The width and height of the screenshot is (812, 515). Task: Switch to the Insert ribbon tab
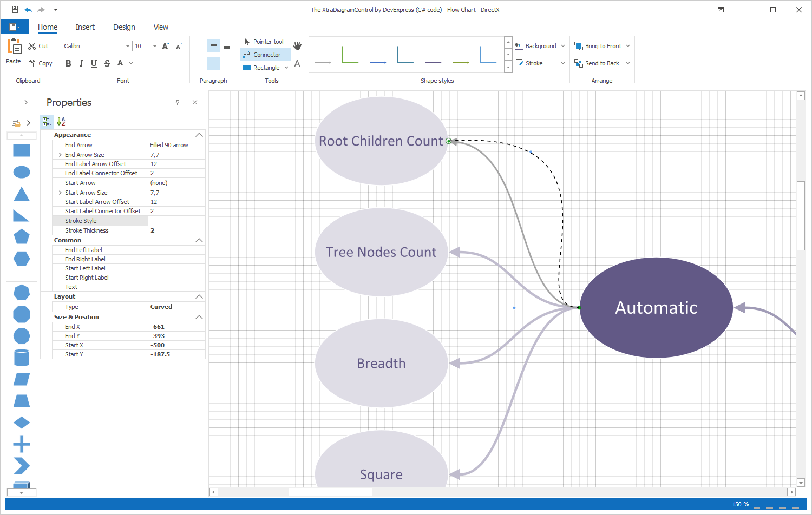pos(85,27)
